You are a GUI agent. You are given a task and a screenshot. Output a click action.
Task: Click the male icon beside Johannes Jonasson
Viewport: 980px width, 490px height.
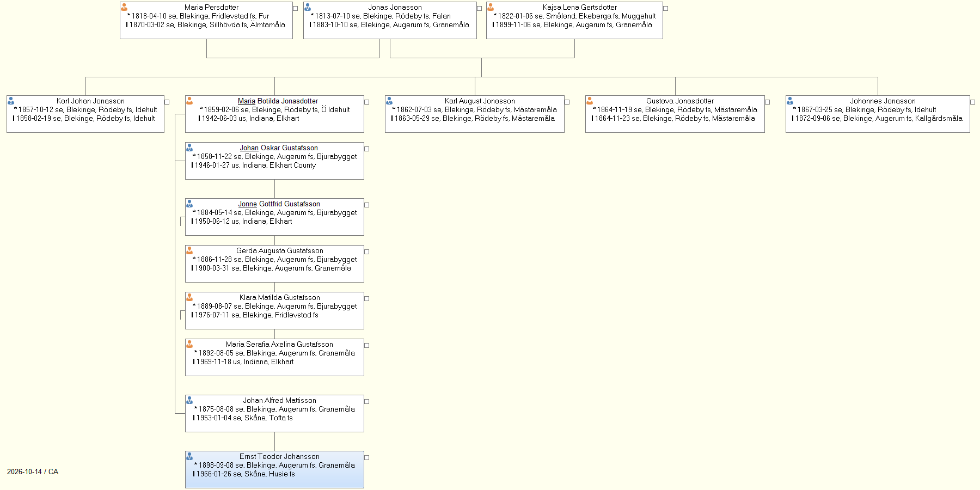[x=790, y=101]
